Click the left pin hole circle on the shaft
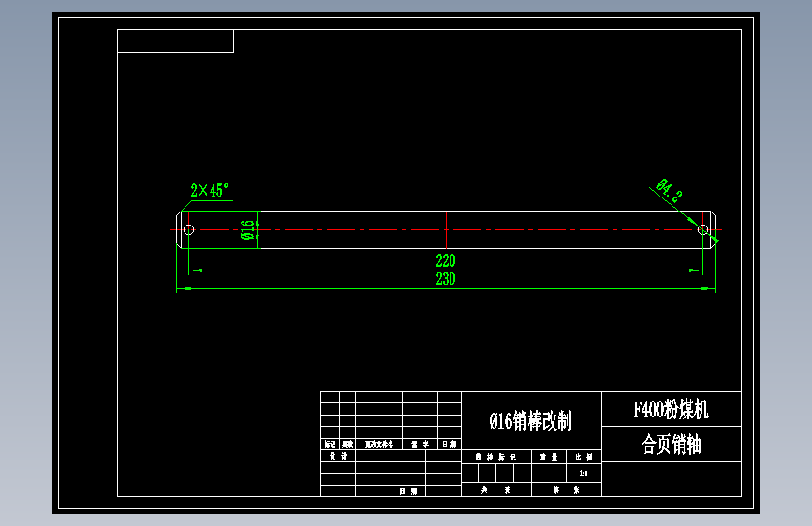Image resolution: width=812 pixels, height=526 pixels. click(189, 229)
